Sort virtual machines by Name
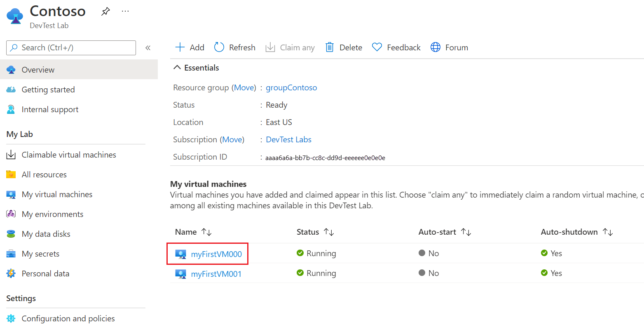The image size is (644, 330). click(193, 232)
